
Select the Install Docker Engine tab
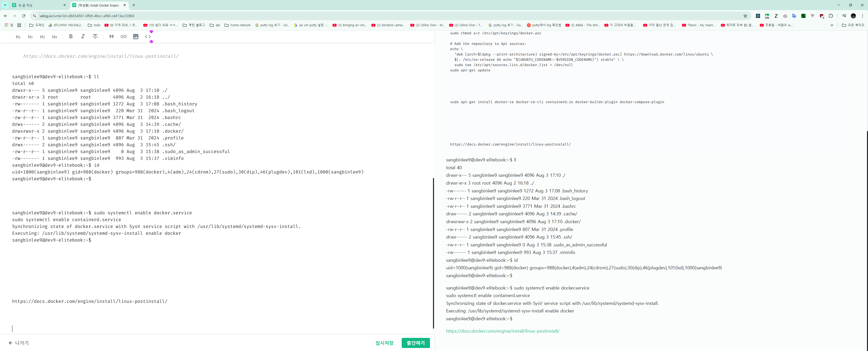coord(98,5)
